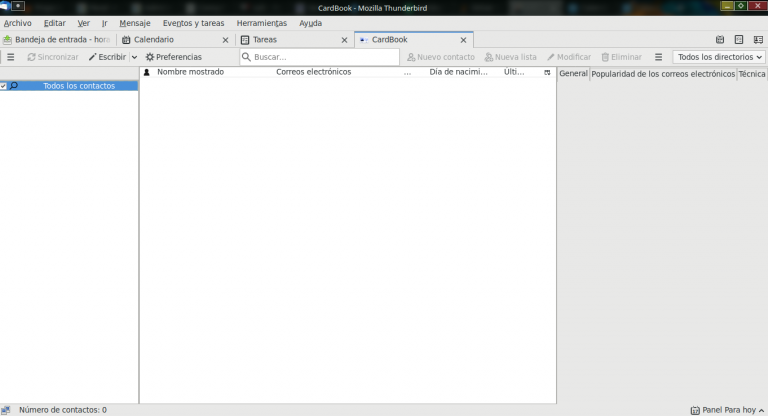Click the Escribir compose button

107,57
